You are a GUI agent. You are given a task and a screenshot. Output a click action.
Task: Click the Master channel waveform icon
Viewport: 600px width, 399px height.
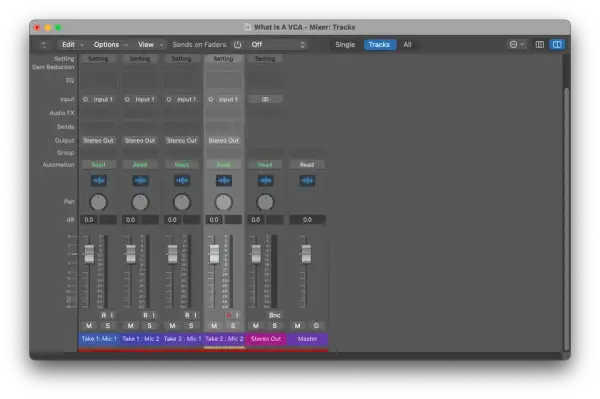[307, 181]
